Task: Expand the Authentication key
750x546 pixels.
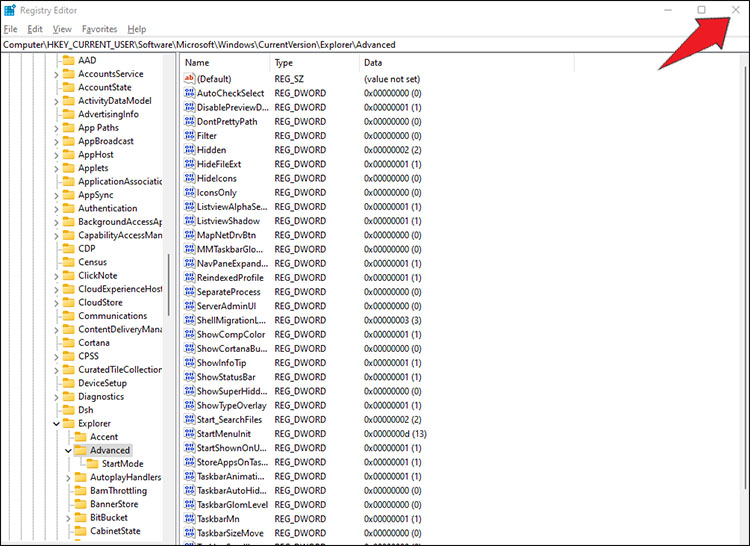Action: (56, 209)
